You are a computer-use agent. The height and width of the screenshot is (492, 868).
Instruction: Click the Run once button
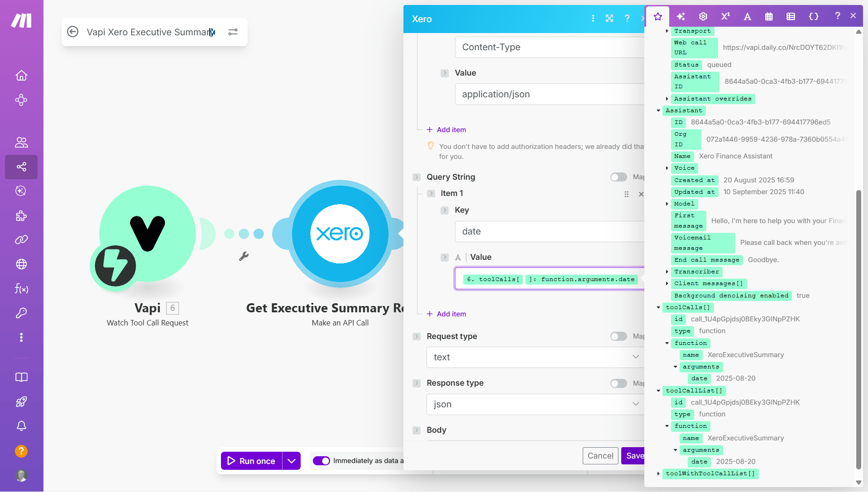pos(252,461)
